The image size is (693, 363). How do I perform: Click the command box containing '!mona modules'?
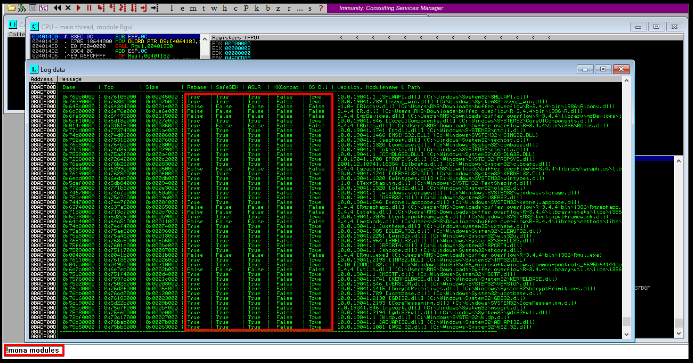tap(345, 351)
